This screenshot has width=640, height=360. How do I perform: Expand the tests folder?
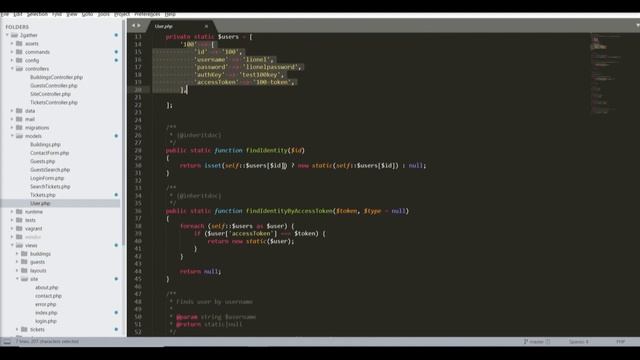12,220
